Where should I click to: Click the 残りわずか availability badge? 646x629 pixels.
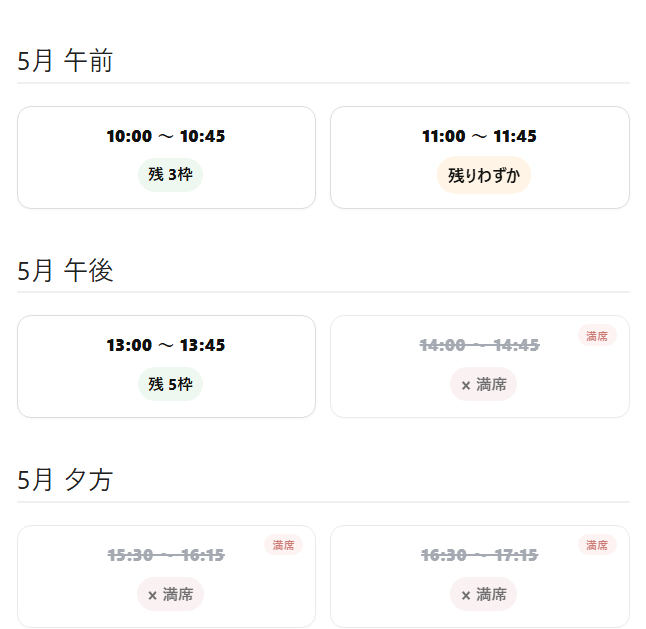coord(484,175)
